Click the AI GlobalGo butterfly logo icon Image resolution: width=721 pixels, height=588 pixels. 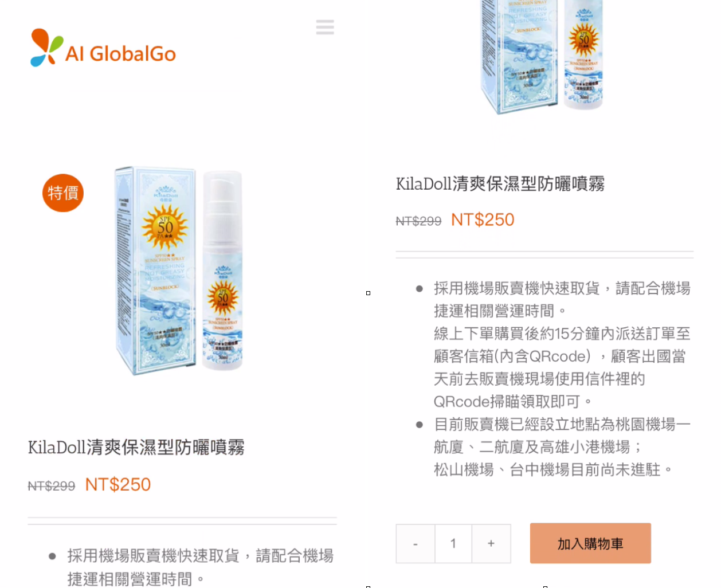46,48
